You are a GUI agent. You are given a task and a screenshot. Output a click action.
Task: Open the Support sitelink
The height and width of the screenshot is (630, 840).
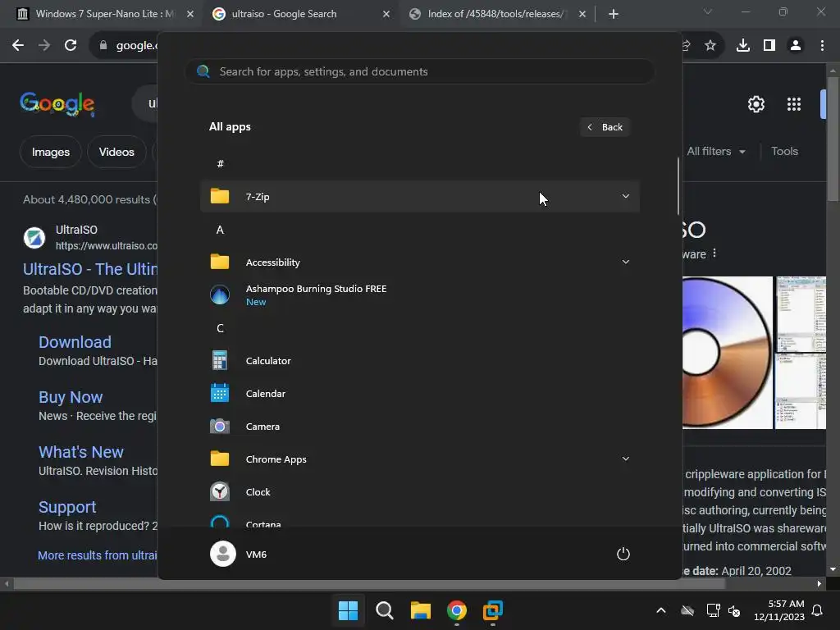tap(67, 507)
